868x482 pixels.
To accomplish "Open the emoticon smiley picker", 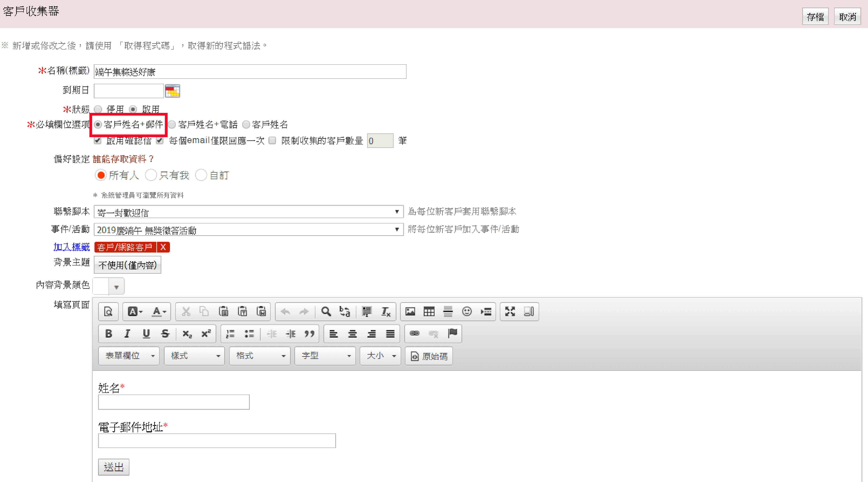I will click(x=467, y=311).
